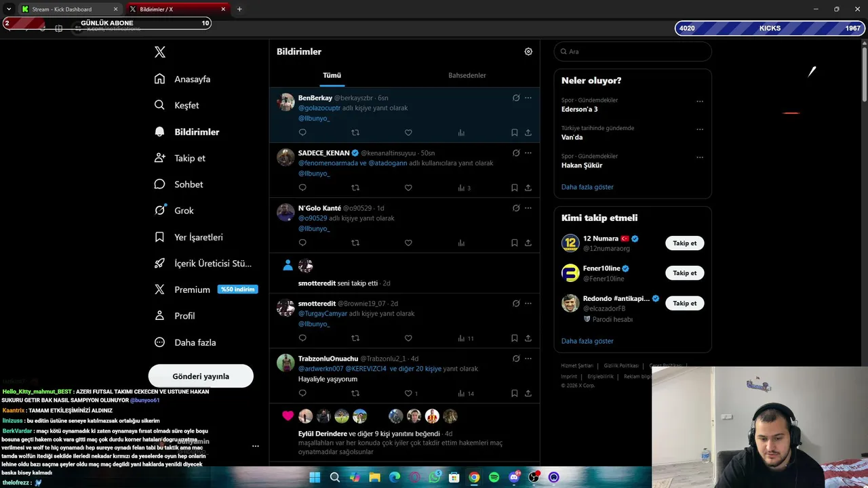Open notification settings gear icon
Image resolution: width=868 pixels, height=488 pixels.
[x=528, y=52]
